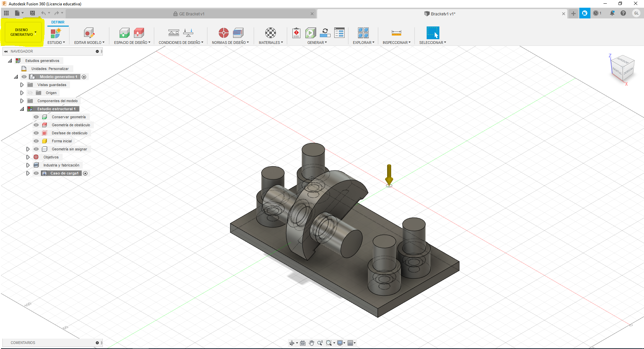This screenshot has height=349, width=644.
Task: Select the DEFINIR ribbon tab
Action: 58,22
